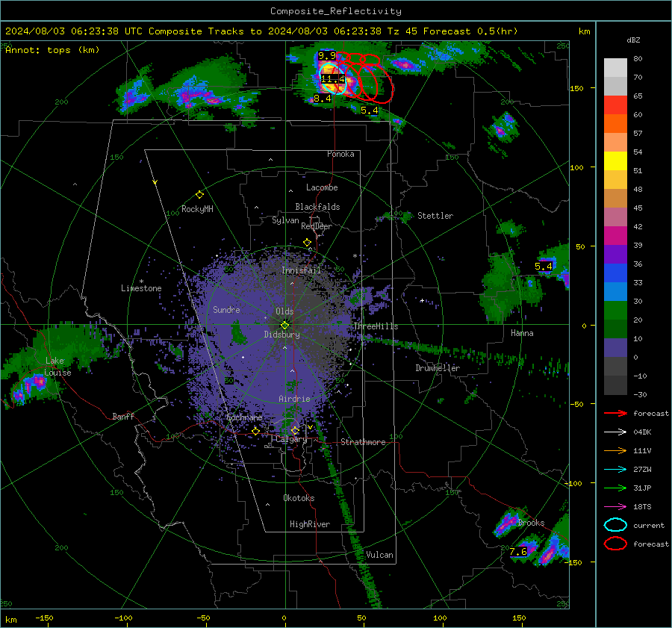The width and height of the screenshot is (672, 628).
Task: Click the red 'forecast' ellipse legend symbol
Action: (615, 544)
